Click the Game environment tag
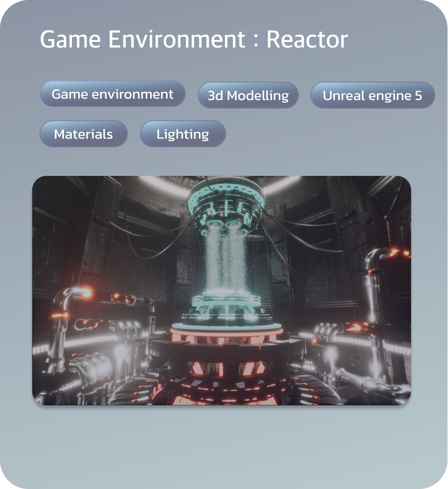Image resolution: width=448 pixels, height=489 pixels. [x=112, y=94]
